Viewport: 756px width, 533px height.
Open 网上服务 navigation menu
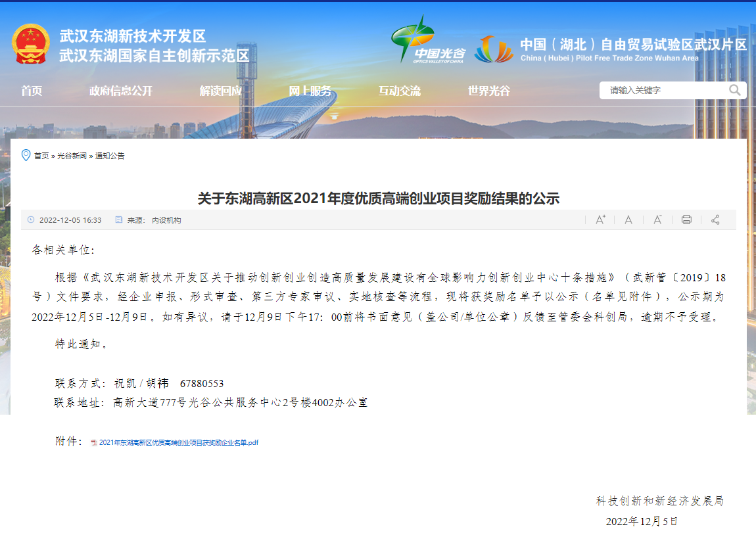(310, 91)
